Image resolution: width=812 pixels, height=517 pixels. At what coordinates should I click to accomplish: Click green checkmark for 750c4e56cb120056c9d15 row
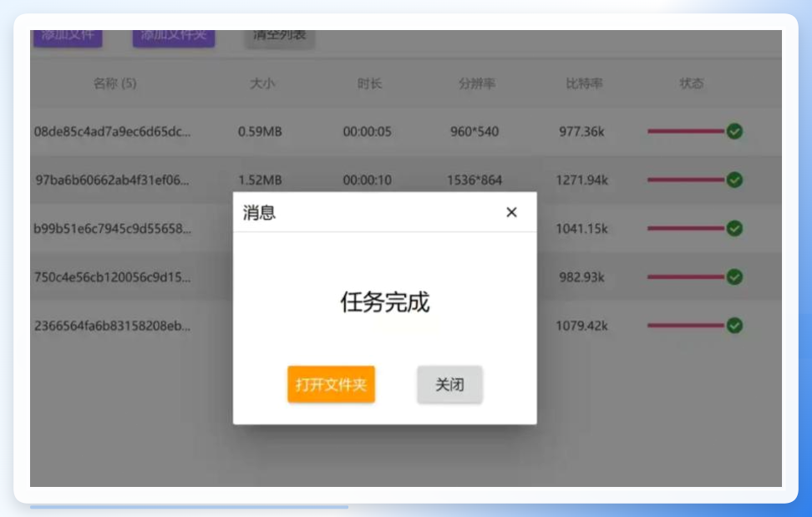(x=734, y=276)
